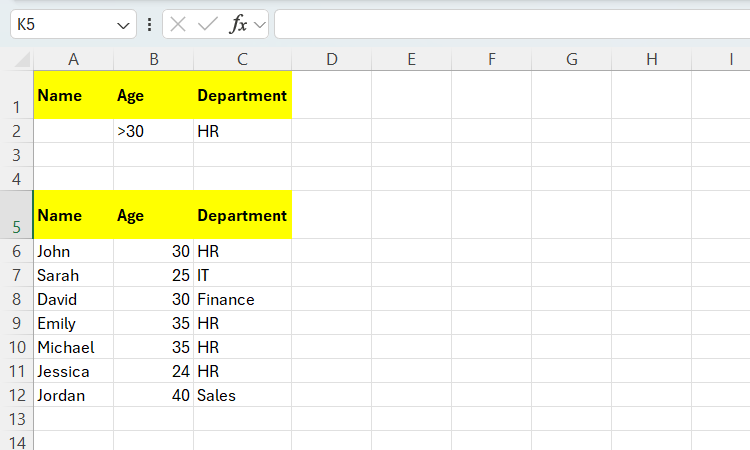
Task: Select row 12 header
Action: (x=16, y=395)
